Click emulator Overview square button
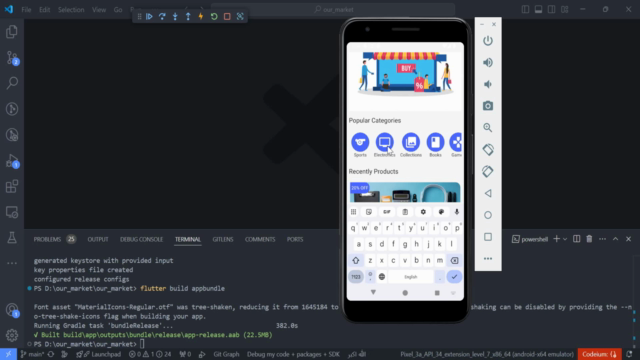Viewport: 640px width, 360px height. pyautogui.click(x=488, y=237)
